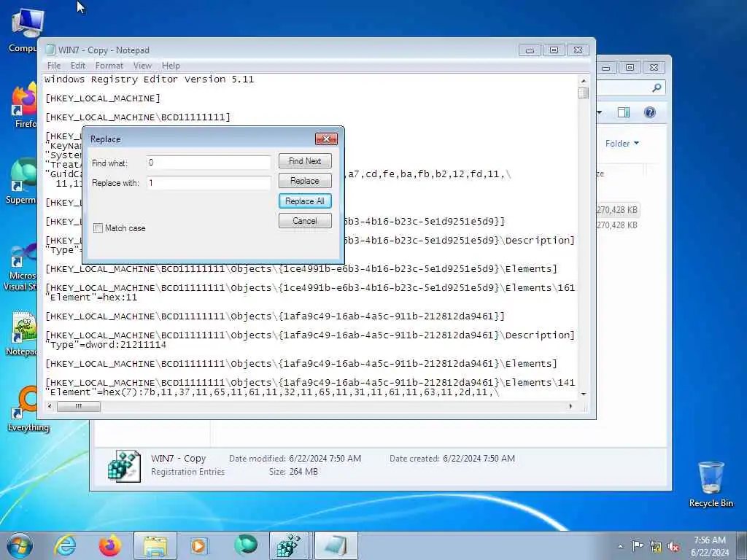
Task: Click the Show desktop strip on taskbar
Action: [x=742, y=545]
